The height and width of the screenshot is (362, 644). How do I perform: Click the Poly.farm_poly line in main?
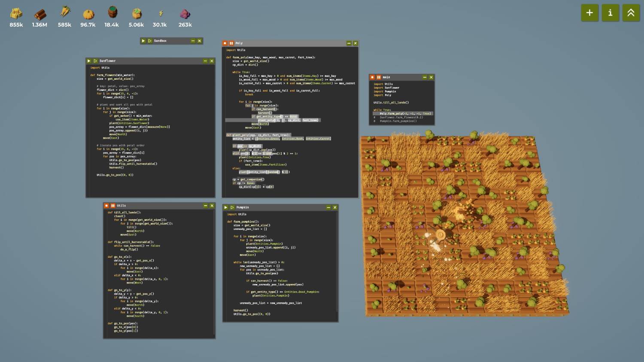403,114
